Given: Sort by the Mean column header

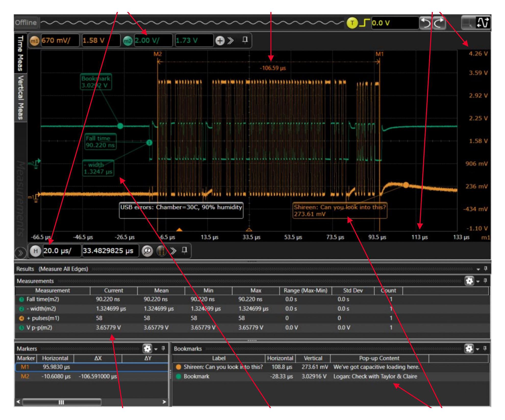Looking at the screenshot, I should click(161, 291).
